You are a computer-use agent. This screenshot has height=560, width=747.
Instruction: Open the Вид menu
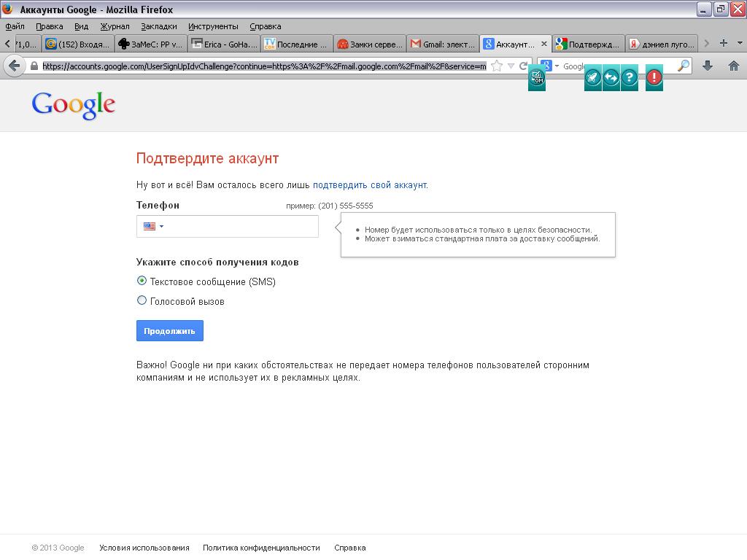[82, 26]
